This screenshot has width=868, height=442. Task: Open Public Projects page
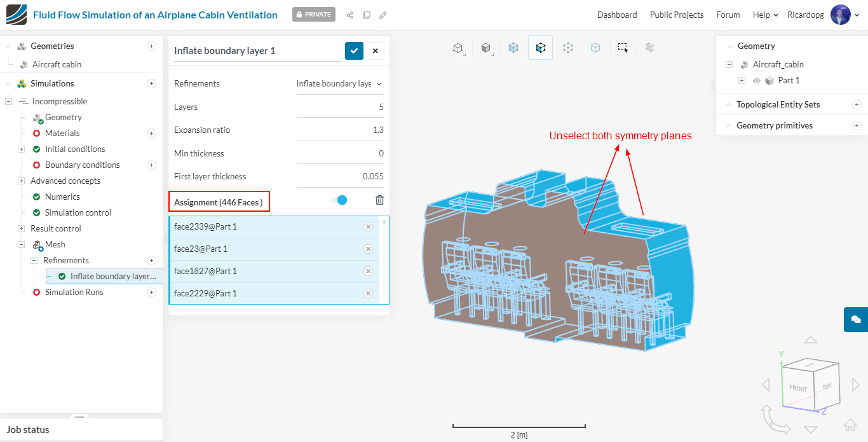pos(677,15)
